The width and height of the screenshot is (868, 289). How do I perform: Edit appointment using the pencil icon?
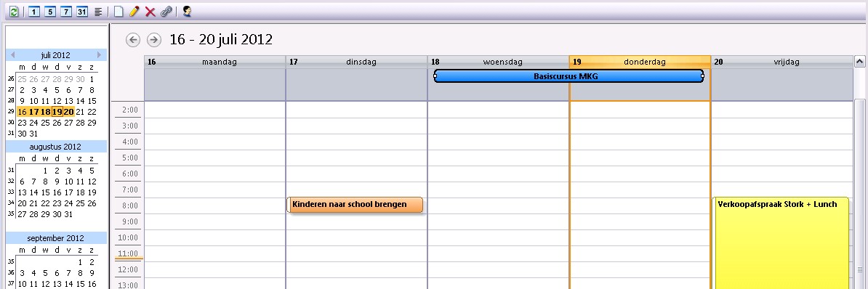coord(134,11)
